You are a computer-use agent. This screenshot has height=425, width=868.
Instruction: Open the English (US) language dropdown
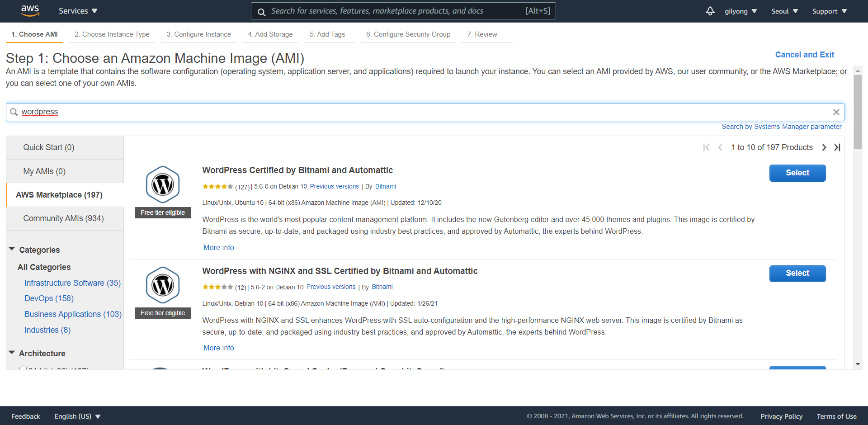click(77, 416)
